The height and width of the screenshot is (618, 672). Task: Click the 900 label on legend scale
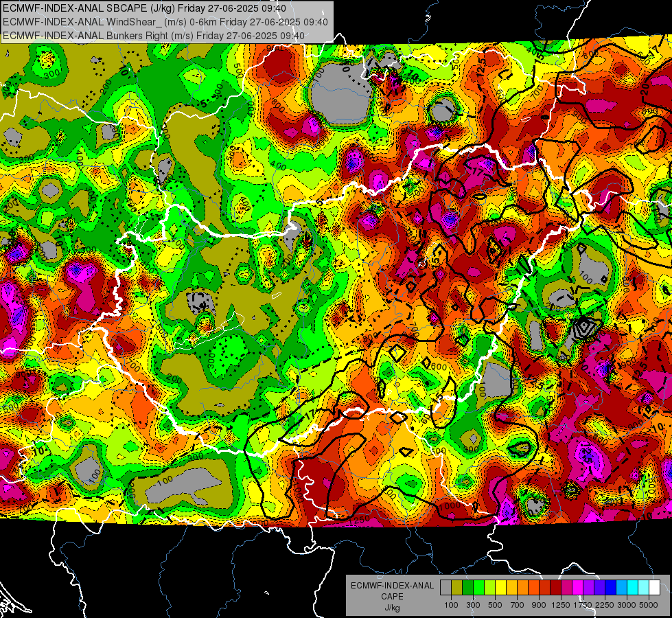[x=539, y=605]
